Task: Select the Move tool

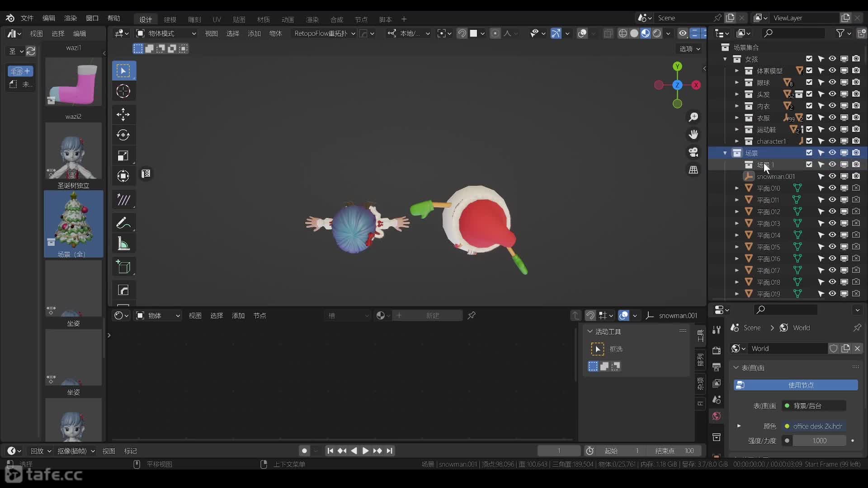Action: click(x=123, y=114)
